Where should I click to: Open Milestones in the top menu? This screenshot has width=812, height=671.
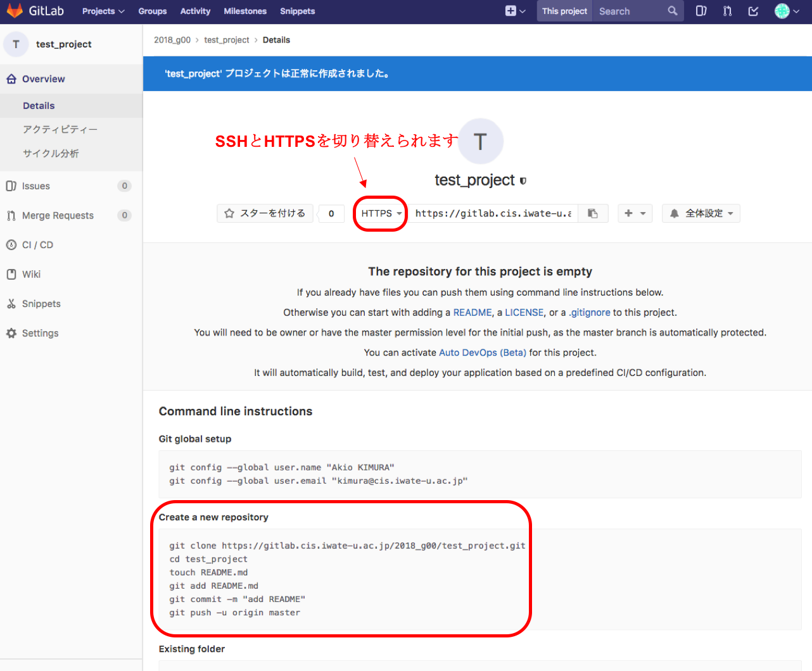point(245,11)
